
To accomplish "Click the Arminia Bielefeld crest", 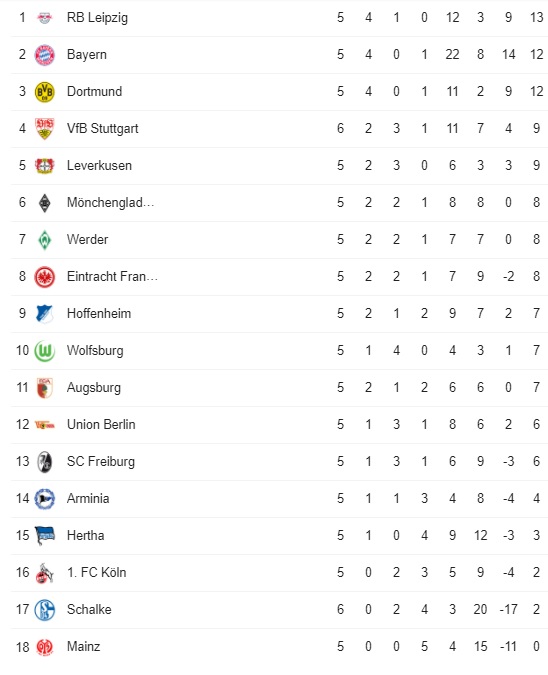I will pyautogui.click(x=44, y=499).
